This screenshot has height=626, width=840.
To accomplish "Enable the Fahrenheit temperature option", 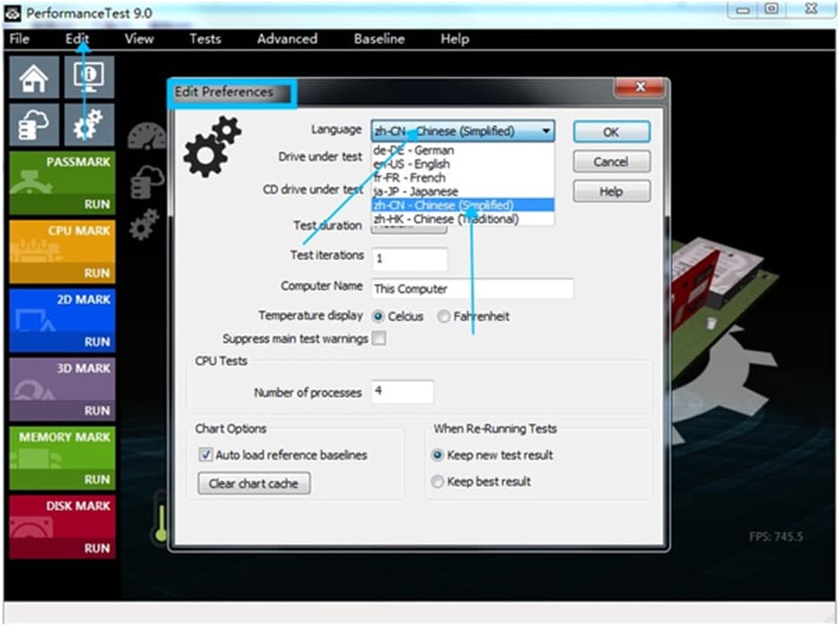I will (444, 317).
